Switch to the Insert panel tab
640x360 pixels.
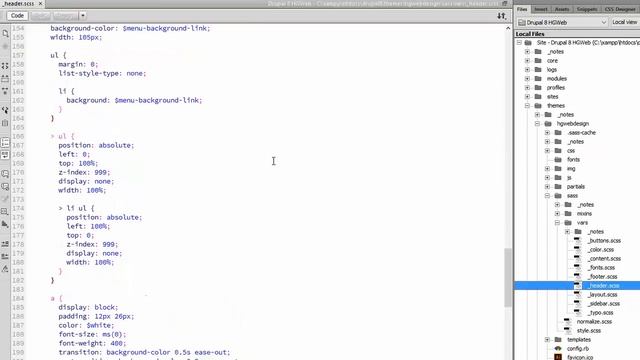540,9
